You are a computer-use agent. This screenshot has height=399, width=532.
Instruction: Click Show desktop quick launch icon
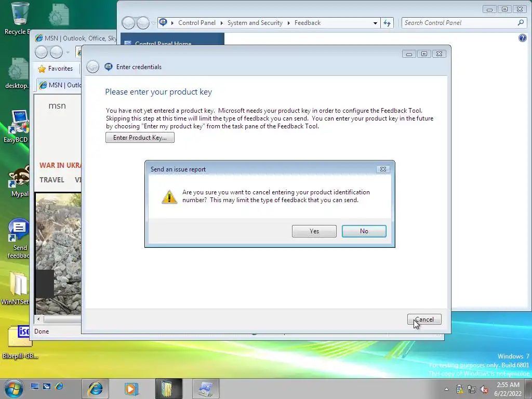click(x=35, y=386)
